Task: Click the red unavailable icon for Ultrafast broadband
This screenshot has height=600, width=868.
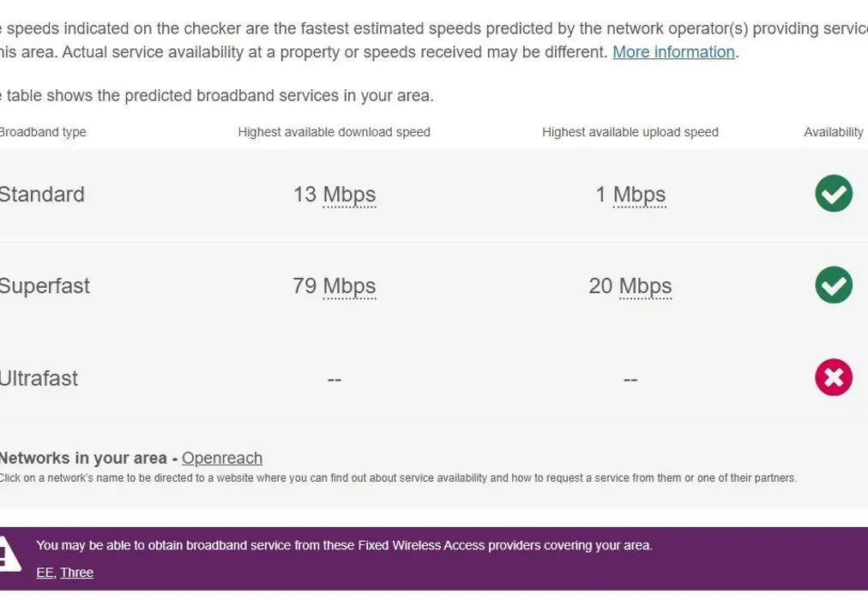Action: pyautogui.click(x=833, y=377)
